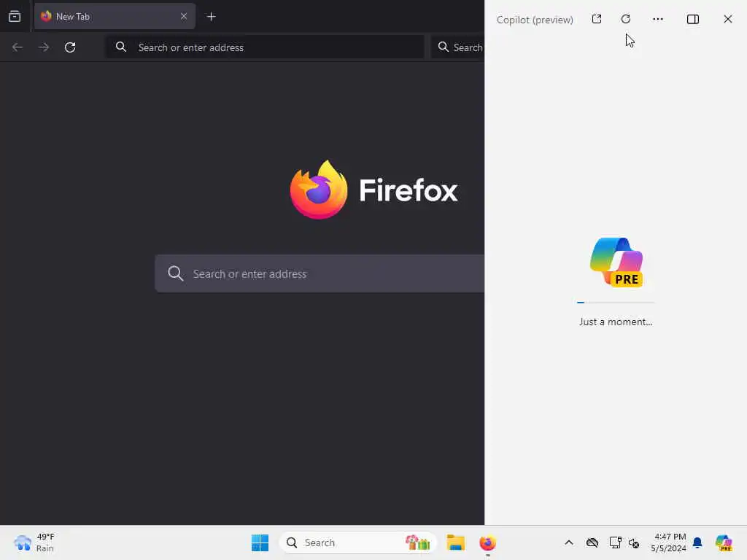
Task: Refresh the Copilot panel
Action: pos(626,19)
